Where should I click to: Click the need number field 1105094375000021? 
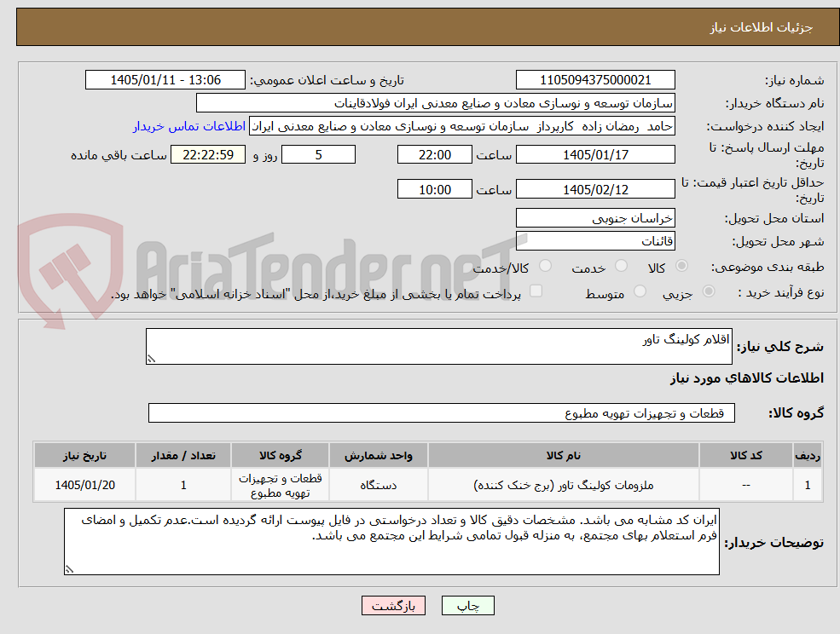click(595, 80)
